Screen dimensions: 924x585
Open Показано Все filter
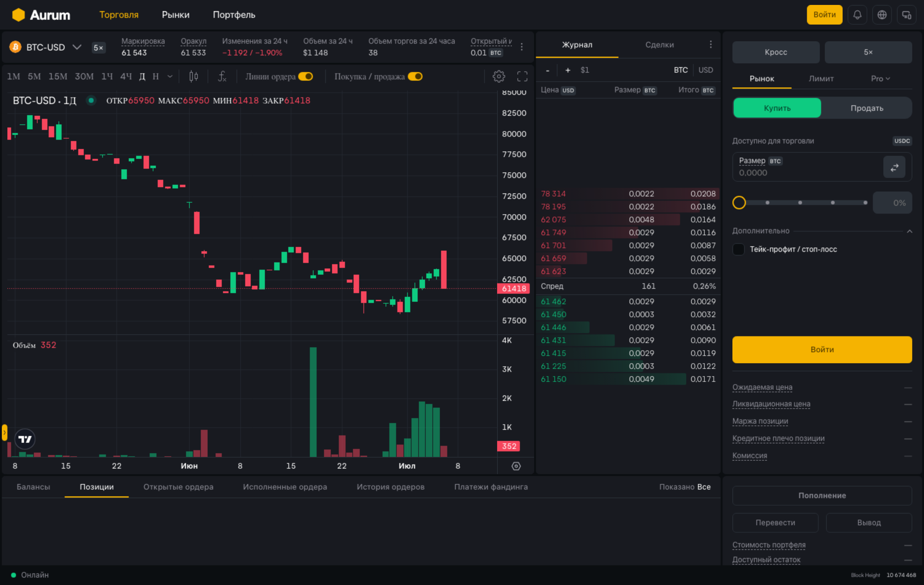pyautogui.click(x=685, y=486)
